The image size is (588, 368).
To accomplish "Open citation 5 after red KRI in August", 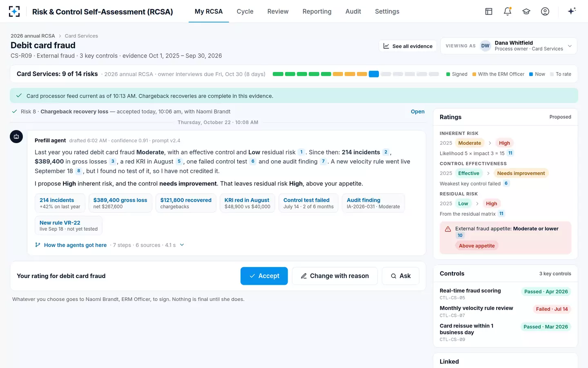I will (179, 162).
